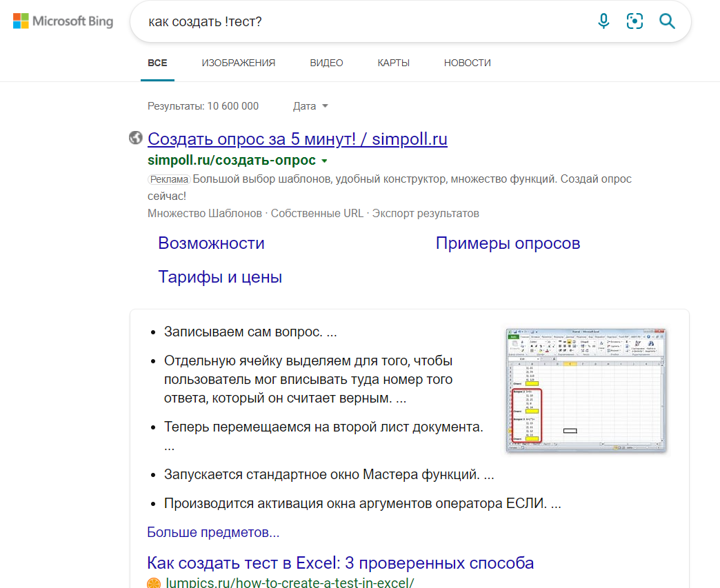Expand the simpoll.ru URL dropdown arrow
This screenshot has height=588, width=720.
pos(325,161)
